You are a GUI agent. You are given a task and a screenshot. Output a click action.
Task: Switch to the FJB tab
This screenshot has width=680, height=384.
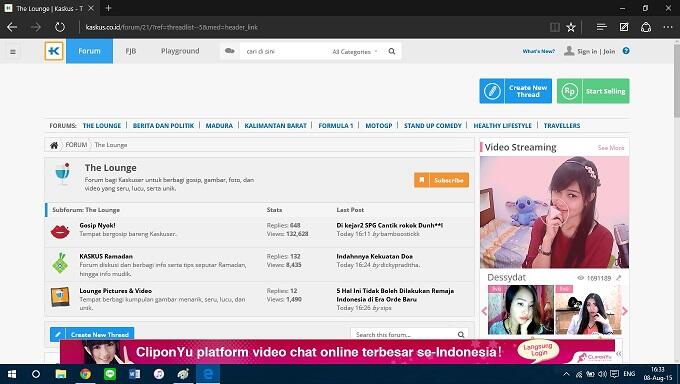[x=131, y=51]
